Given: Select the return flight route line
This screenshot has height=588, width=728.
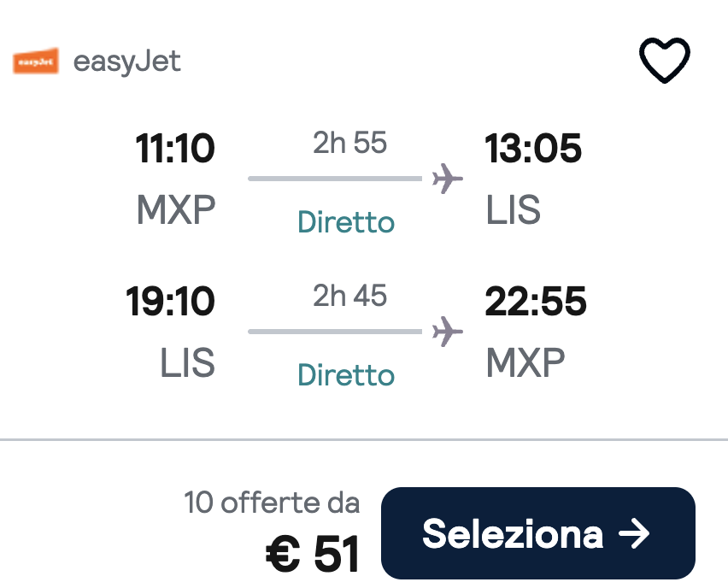Looking at the screenshot, I should 333,332.
